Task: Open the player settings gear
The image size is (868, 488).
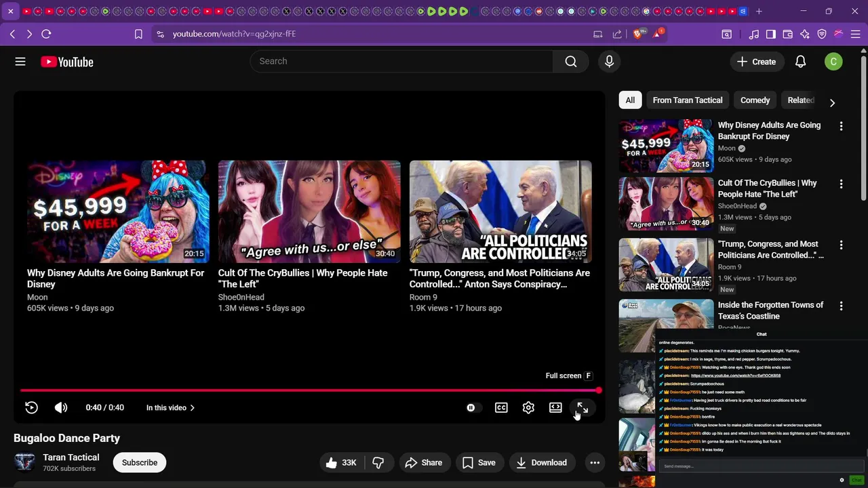Action: (x=528, y=407)
